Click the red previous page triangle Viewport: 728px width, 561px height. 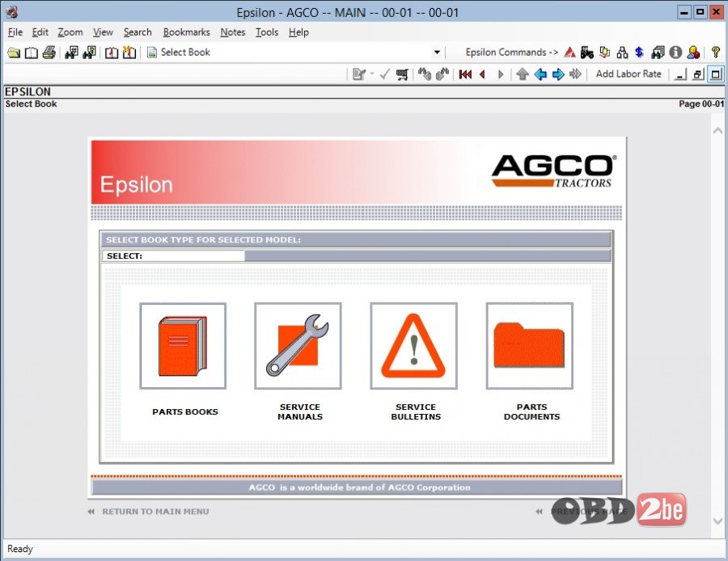pos(483,74)
